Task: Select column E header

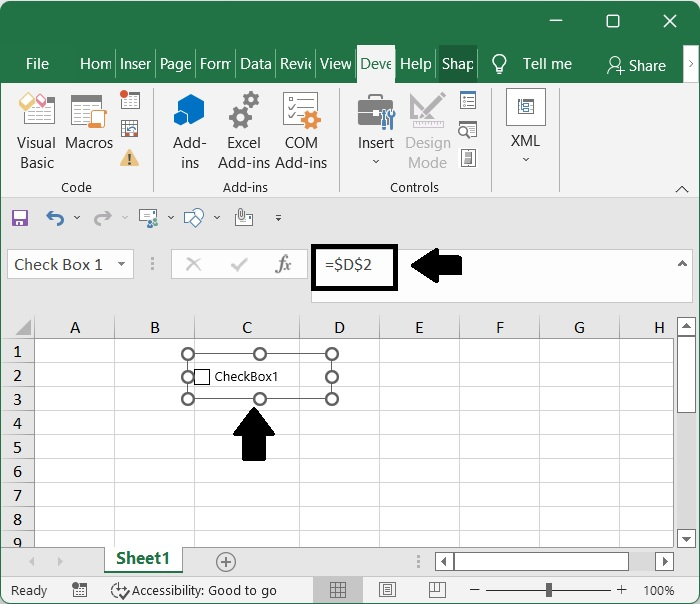Action: (x=419, y=327)
